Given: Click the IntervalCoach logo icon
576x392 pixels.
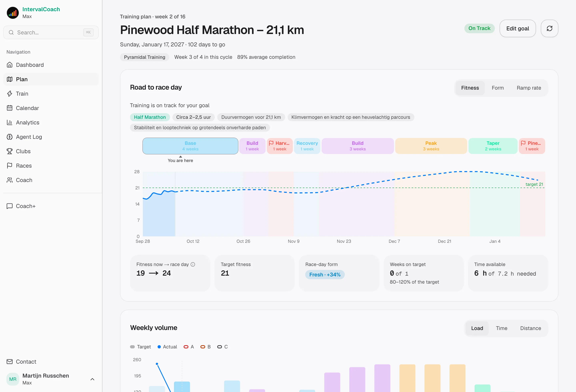Looking at the screenshot, I should [x=13, y=13].
